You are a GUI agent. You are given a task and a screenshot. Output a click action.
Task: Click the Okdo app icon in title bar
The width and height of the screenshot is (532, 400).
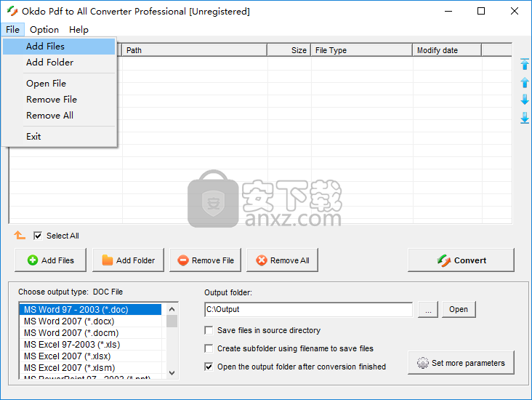point(12,11)
